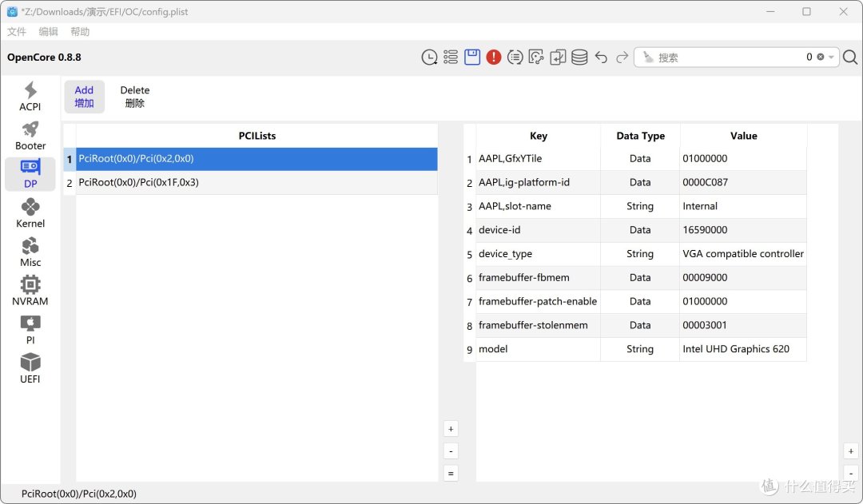The height and width of the screenshot is (504, 863).
Task: Switch to the Add 增加 tab
Action: point(84,97)
